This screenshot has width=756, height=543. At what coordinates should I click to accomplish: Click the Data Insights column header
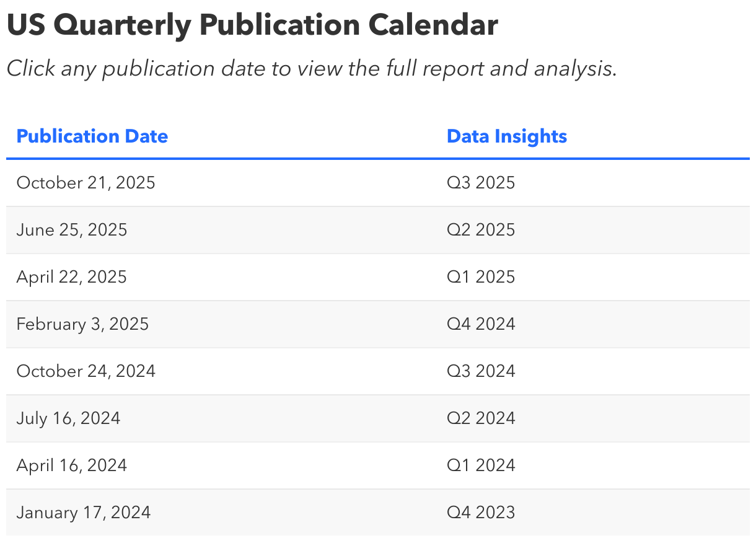tap(507, 136)
